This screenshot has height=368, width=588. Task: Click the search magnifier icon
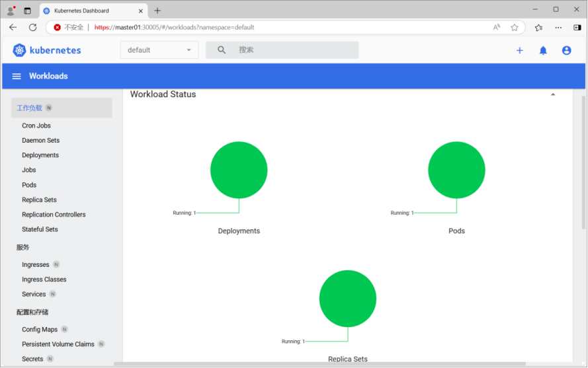pyautogui.click(x=222, y=50)
